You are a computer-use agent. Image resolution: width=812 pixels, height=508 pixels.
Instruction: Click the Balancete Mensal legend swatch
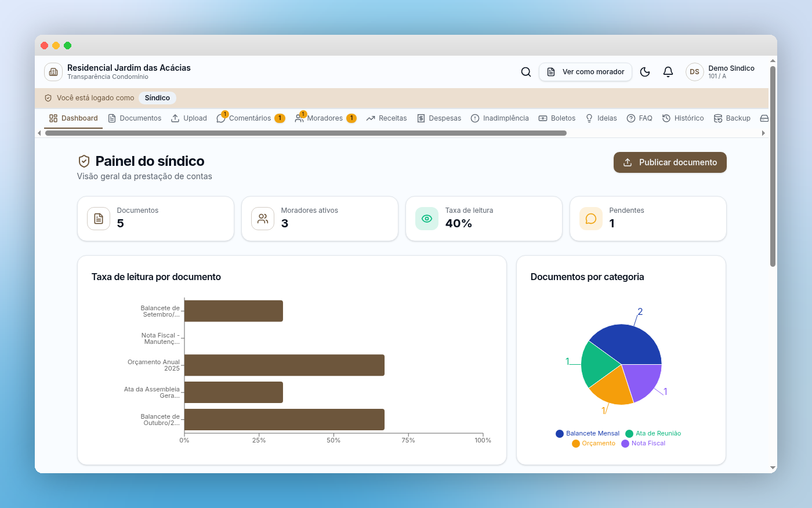[560, 434]
